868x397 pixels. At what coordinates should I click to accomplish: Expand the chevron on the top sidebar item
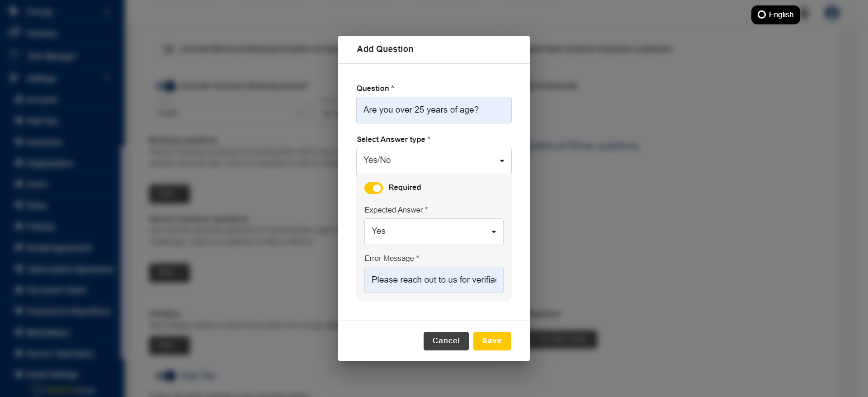click(x=107, y=12)
